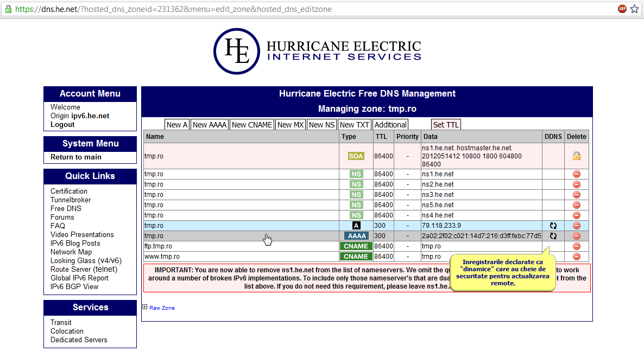The image size is (644, 358).
Task: Delete the ns2.he.net NS record
Action: pyautogui.click(x=577, y=184)
